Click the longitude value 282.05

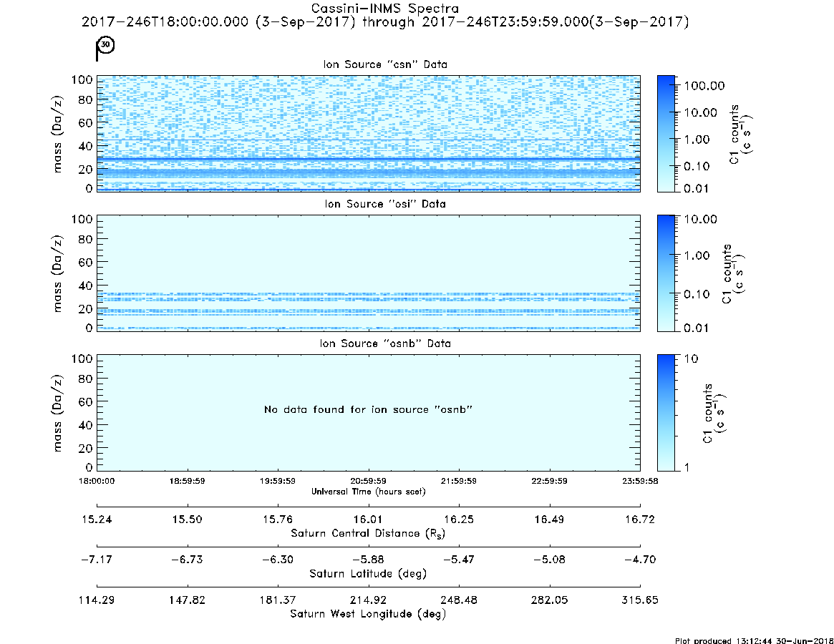pyautogui.click(x=550, y=600)
